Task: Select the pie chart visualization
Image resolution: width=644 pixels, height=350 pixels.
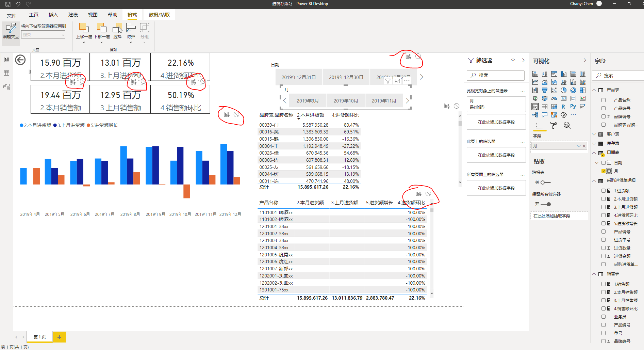Action: click(x=564, y=90)
